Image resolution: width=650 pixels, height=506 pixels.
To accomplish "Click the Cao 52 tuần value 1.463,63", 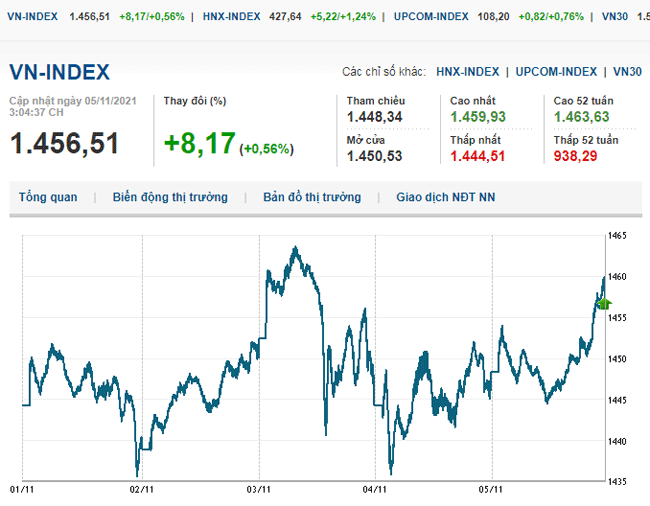I will coord(582,118).
